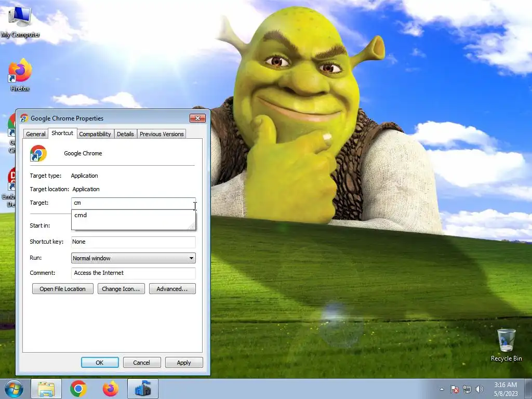The width and height of the screenshot is (532, 399).
Task: Open the My Computer desktop icon
Action: click(20, 21)
